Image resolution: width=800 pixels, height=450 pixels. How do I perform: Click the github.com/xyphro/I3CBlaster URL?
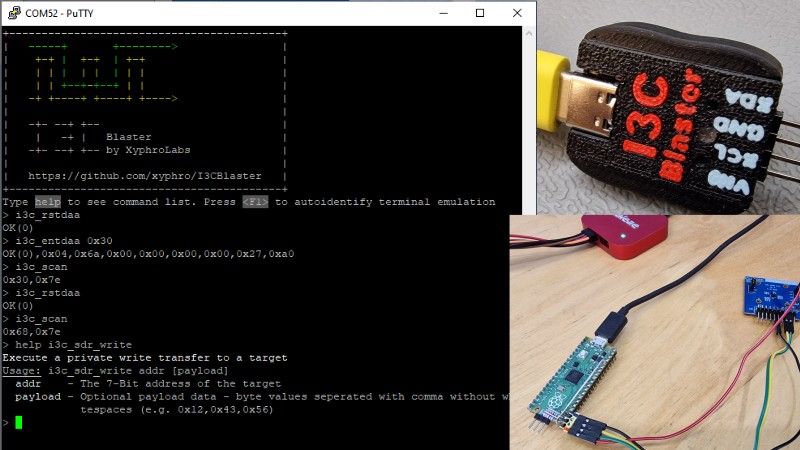[x=145, y=176]
